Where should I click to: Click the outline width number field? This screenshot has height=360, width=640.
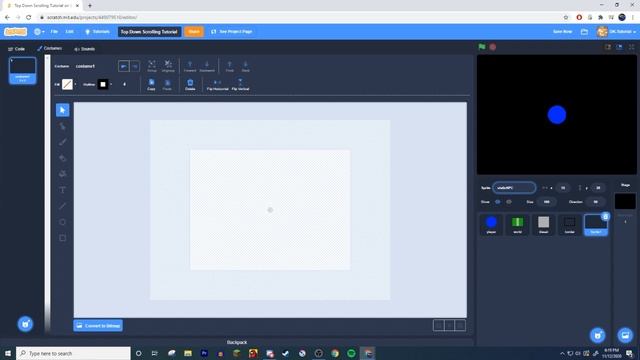[x=125, y=84]
